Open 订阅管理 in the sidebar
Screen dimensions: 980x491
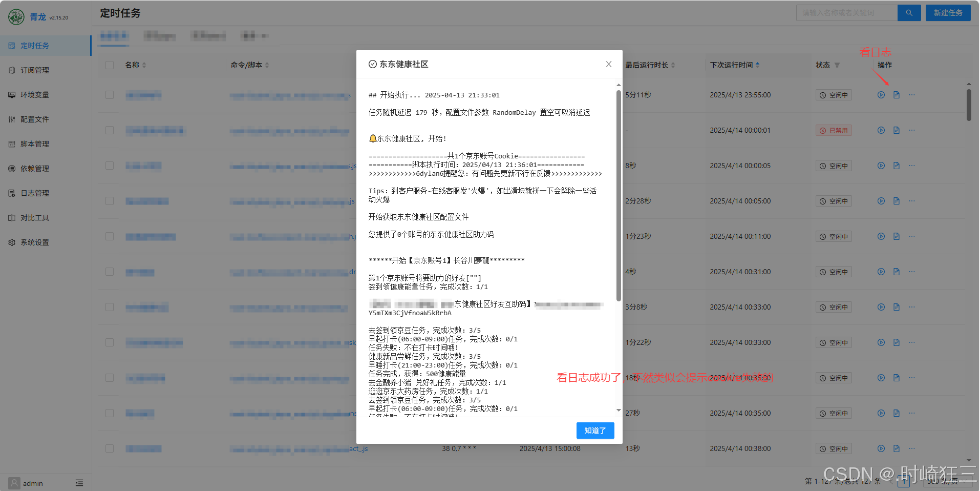coord(46,70)
